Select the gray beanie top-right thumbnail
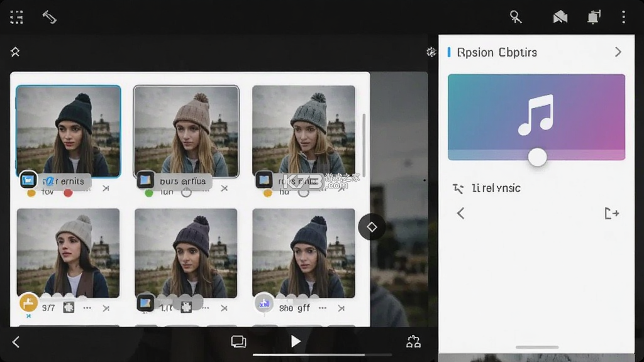Image resolution: width=644 pixels, height=362 pixels. pyautogui.click(x=304, y=131)
